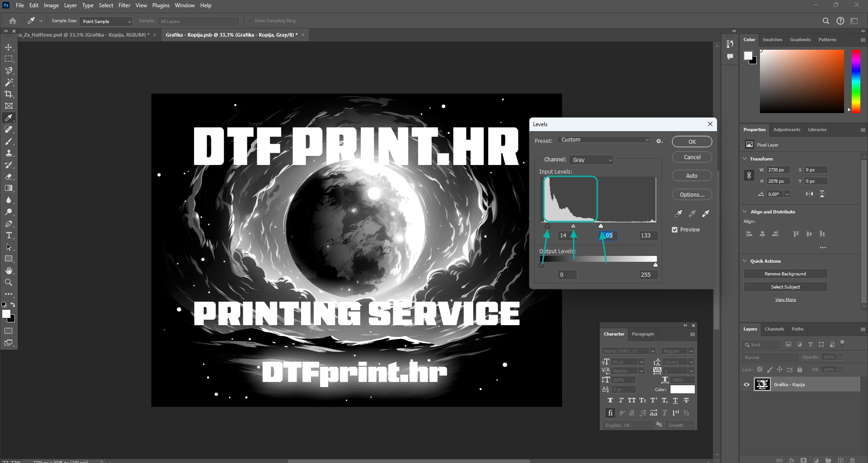Select the Gradient tool

[x=9, y=188]
